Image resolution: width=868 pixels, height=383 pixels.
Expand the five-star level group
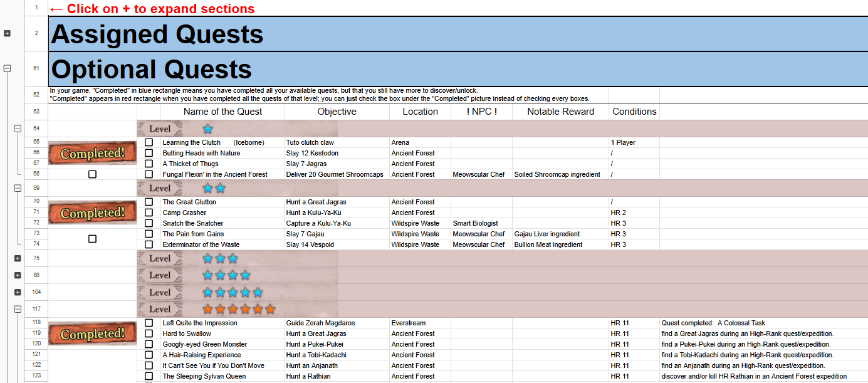[18, 292]
